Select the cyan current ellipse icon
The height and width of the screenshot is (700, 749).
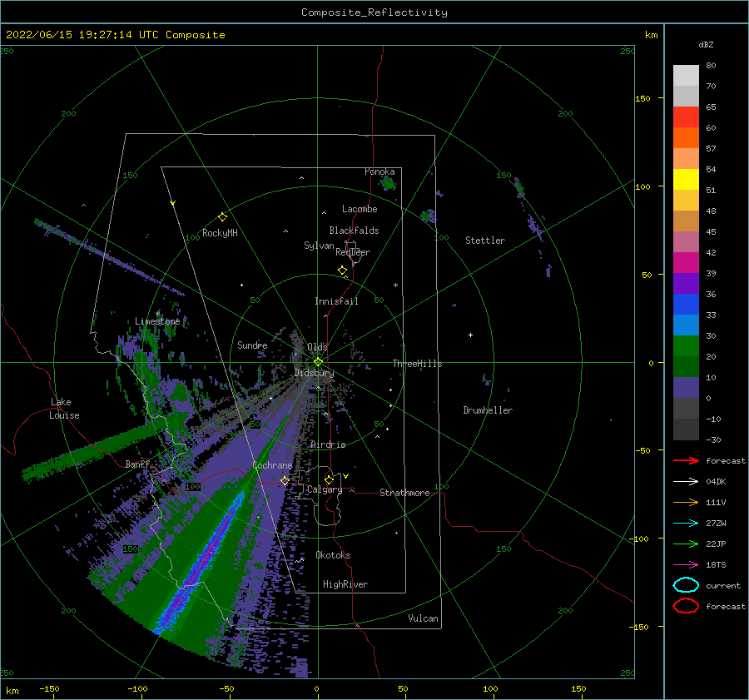coord(686,585)
